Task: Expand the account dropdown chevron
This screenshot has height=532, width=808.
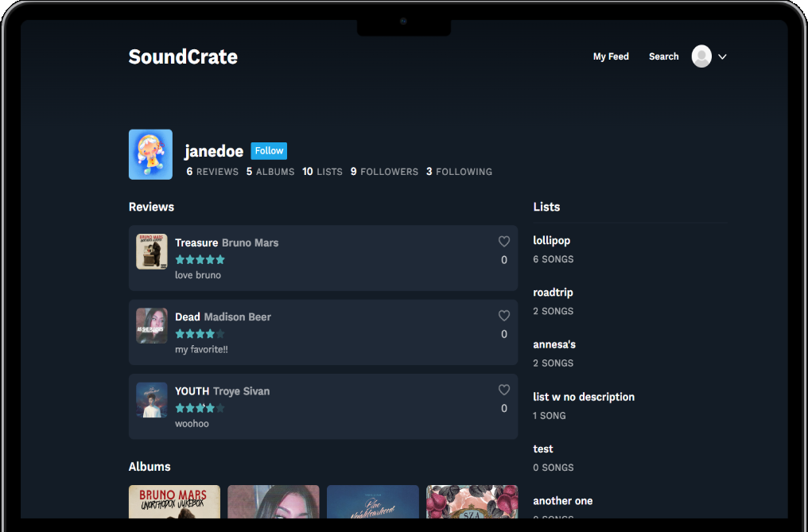Action: click(722, 56)
